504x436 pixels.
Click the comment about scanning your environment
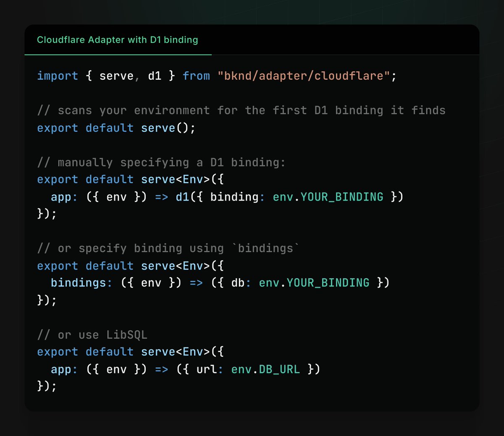(241, 110)
